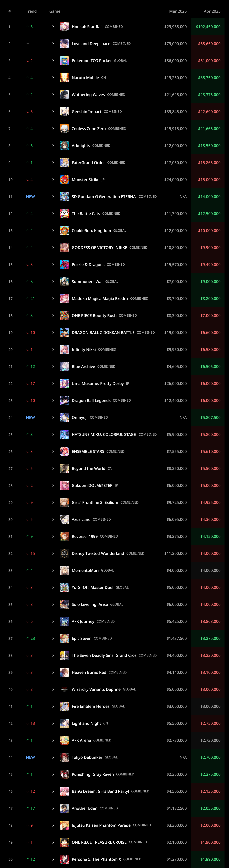Click the Monster Strike game icon
Viewport: 229px width, 868px height.
(64, 180)
